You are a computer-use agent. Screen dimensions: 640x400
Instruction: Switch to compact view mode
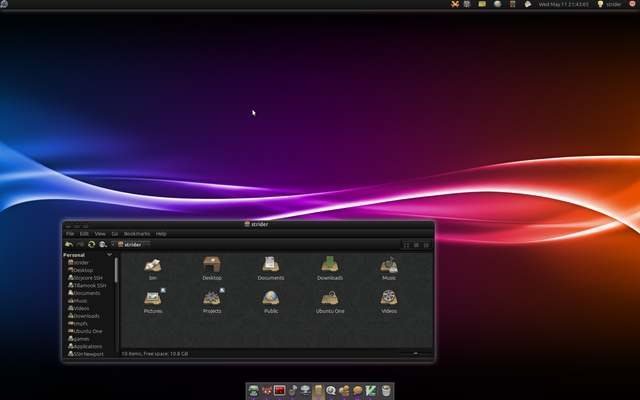coord(427,244)
